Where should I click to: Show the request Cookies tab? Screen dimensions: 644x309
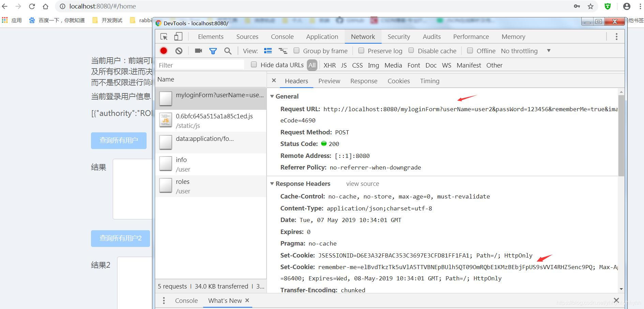(399, 81)
